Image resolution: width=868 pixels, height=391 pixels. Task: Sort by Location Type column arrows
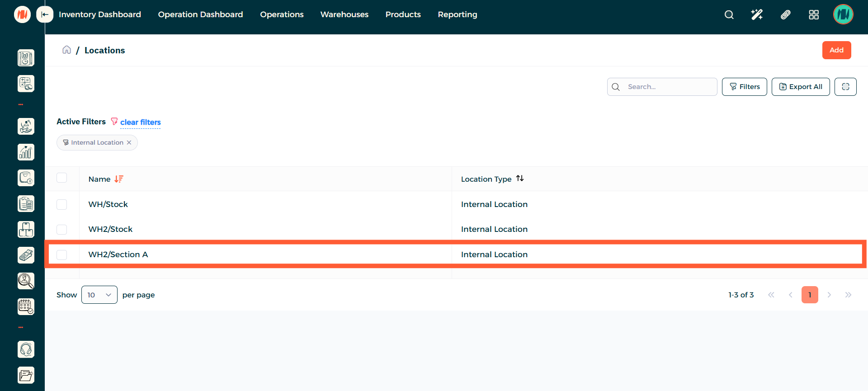(520, 179)
